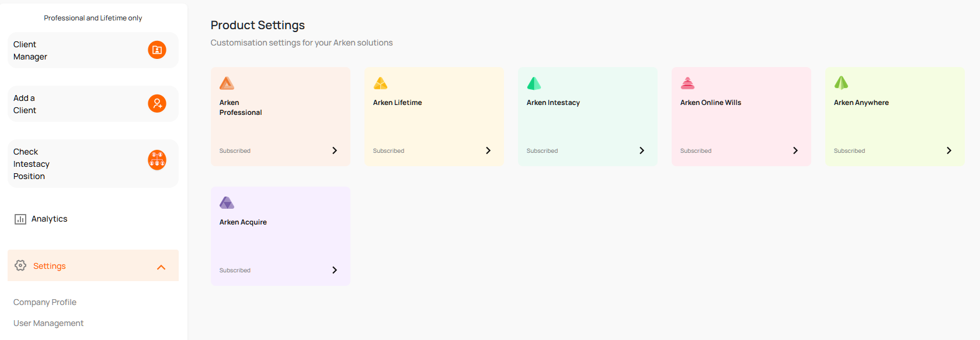Screen dimensions: 980x340
Task: Open Arken Lifetime settings via arrow
Action: (x=488, y=150)
